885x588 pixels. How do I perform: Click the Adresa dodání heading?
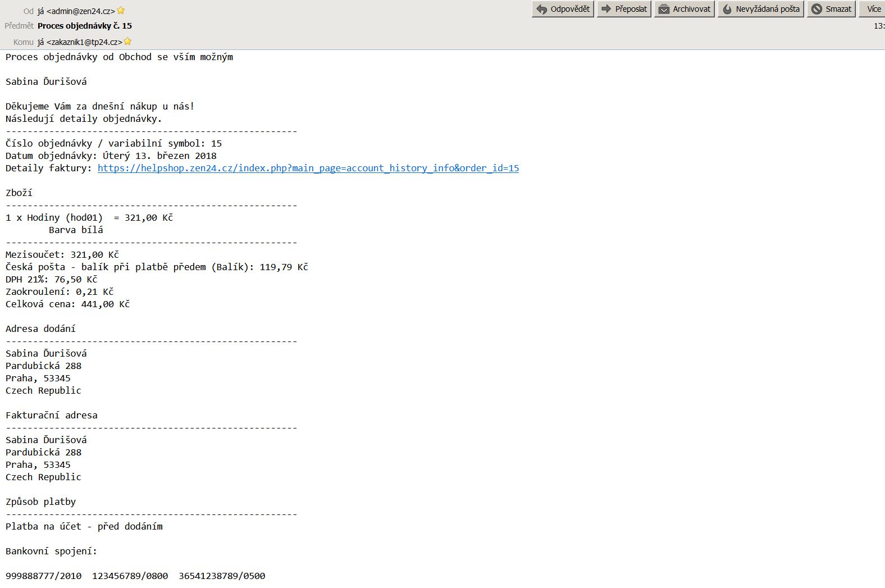pyautogui.click(x=40, y=329)
